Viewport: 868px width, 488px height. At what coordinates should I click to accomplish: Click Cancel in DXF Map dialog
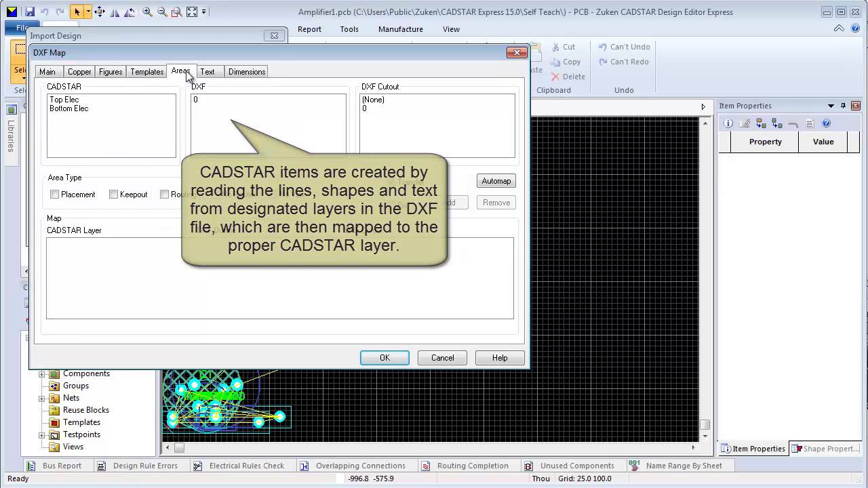pos(443,358)
